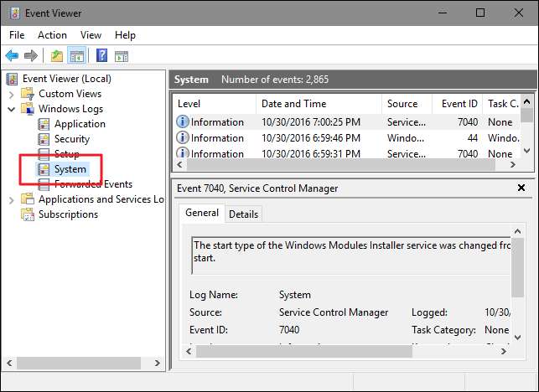Screen dimensions: 539x392
Task: Sort events by Date and Time column
Action: (293, 104)
